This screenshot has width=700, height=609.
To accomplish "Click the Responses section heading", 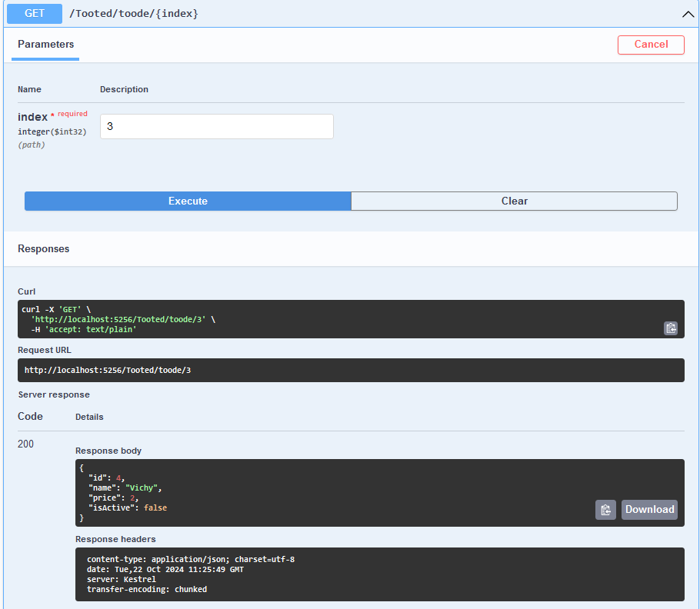I will [x=43, y=249].
